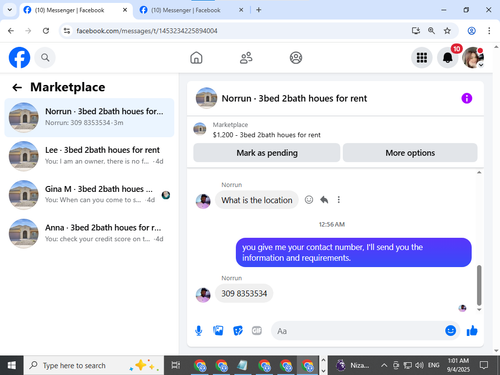The height and width of the screenshot is (375, 500).
Task: Reply to 'What is the location' message
Action: pyautogui.click(x=324, y=200)
